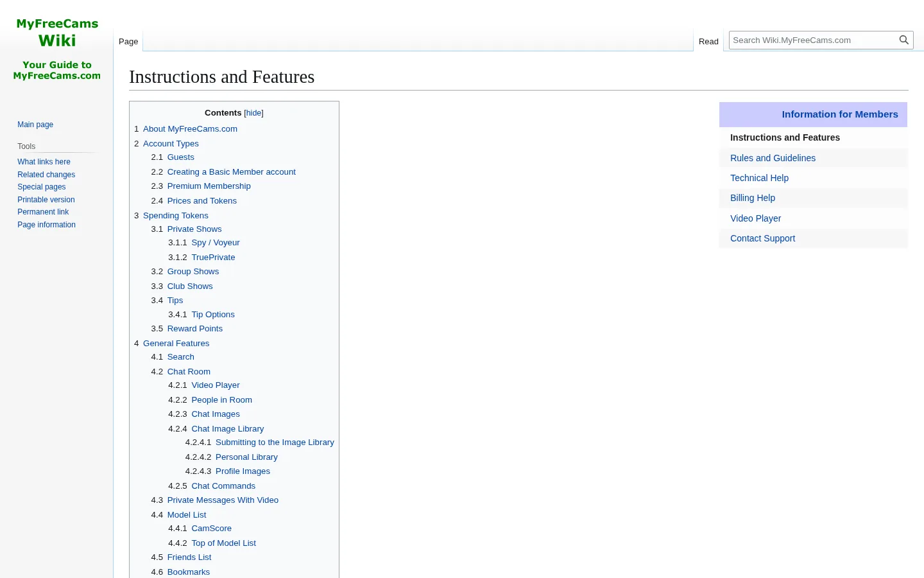The width and height of the screenshot is (924, 578).
Task: Go to Main page link
Action: pos(35,125)
